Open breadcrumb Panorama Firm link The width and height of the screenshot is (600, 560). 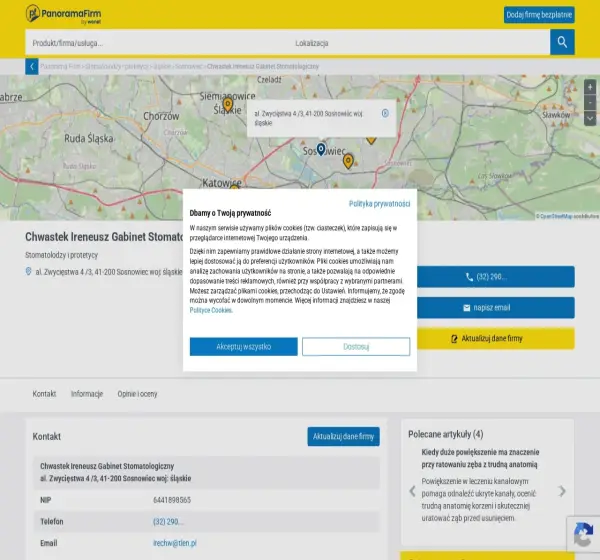(x=60, y=67)
